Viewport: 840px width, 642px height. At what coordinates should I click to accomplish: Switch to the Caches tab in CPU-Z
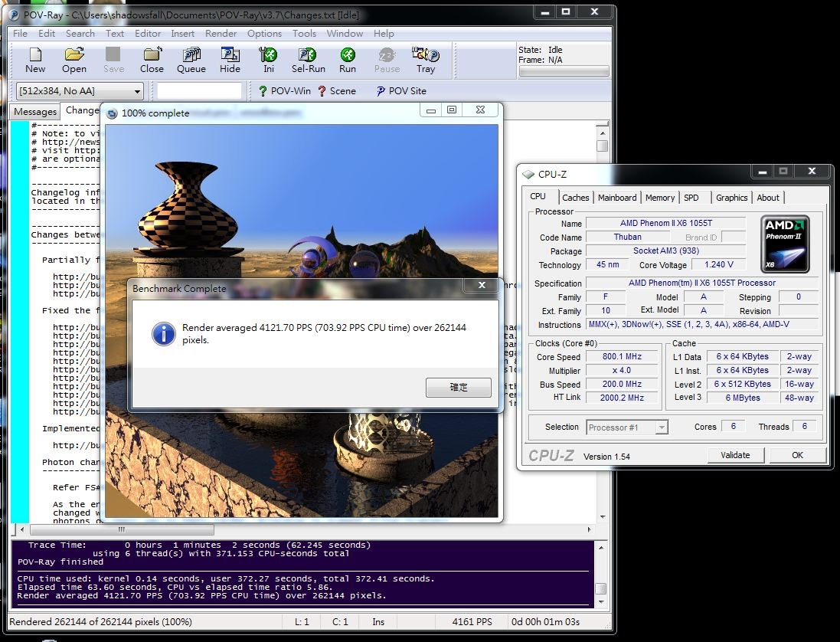pyautogui.click(x=575, y=198)
